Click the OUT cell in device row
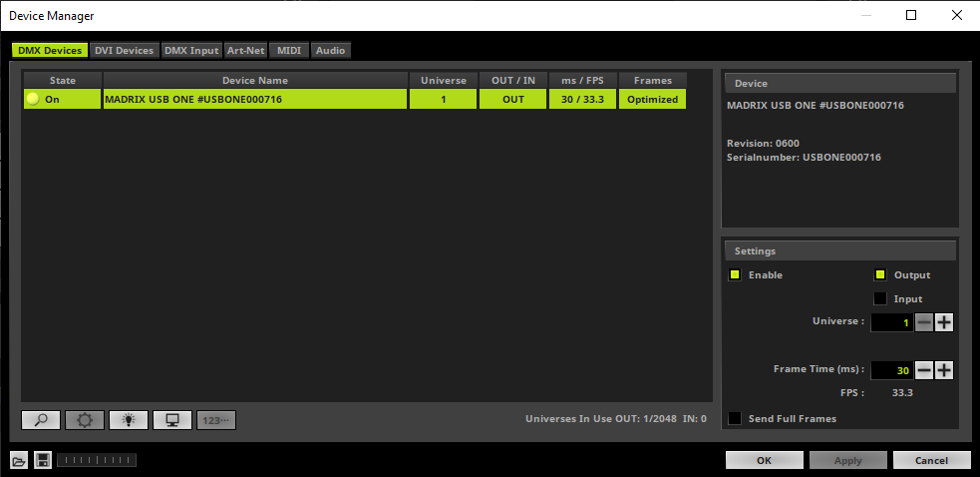The image size is (980, 477). tap(513, 99)
